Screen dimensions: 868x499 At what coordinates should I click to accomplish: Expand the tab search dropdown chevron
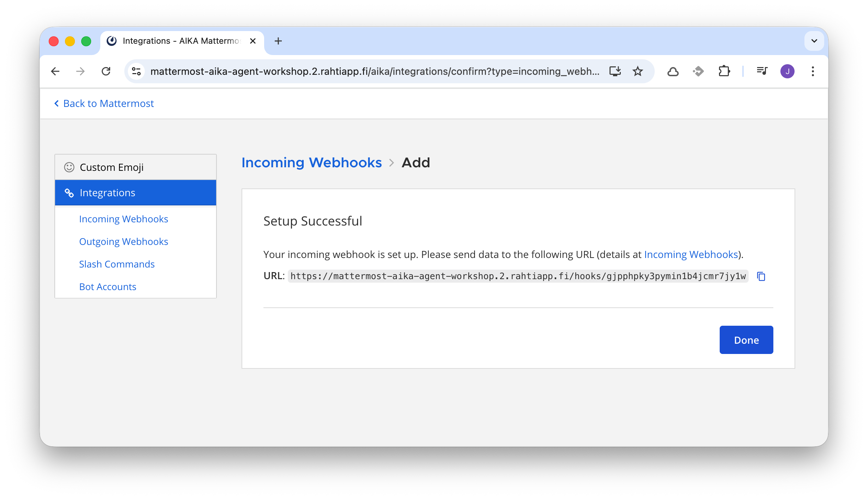point(814,41)
